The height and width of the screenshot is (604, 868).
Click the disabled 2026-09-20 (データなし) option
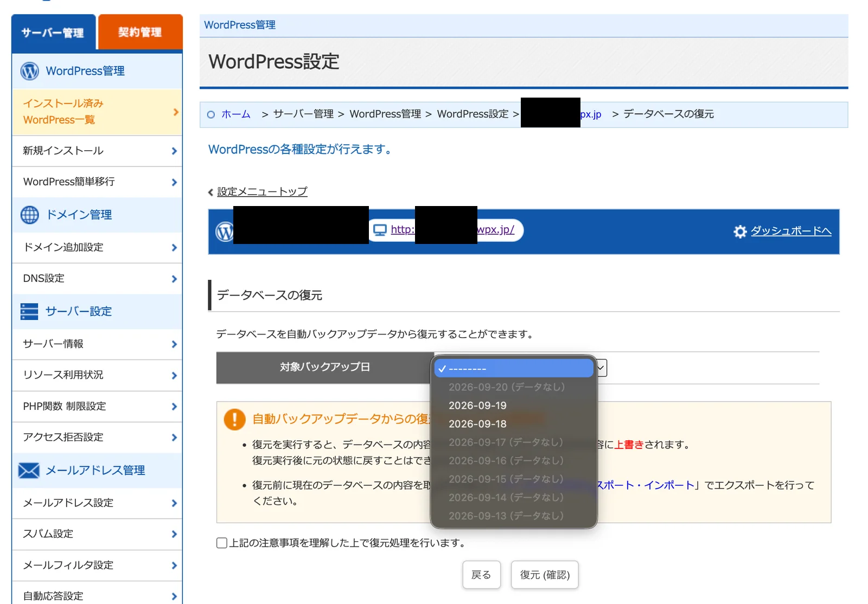pos(513,387)
